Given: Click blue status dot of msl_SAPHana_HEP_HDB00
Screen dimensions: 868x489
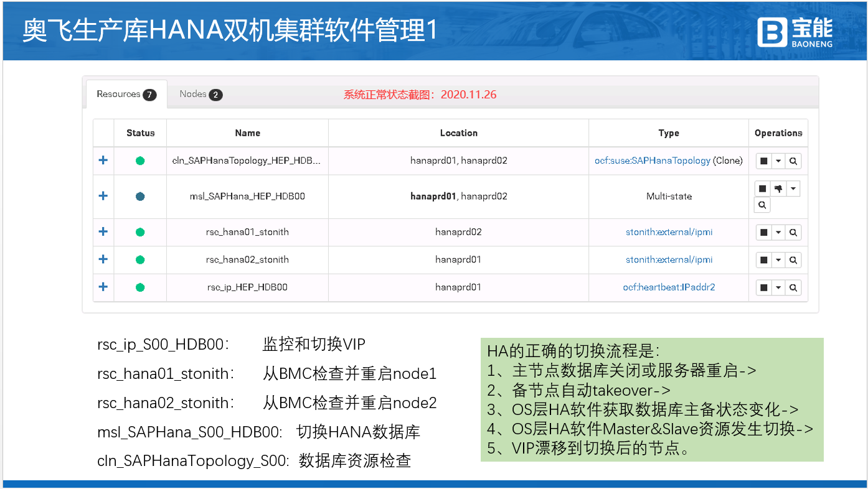Looking at the screenshot, I should click(x=140, y=196).
